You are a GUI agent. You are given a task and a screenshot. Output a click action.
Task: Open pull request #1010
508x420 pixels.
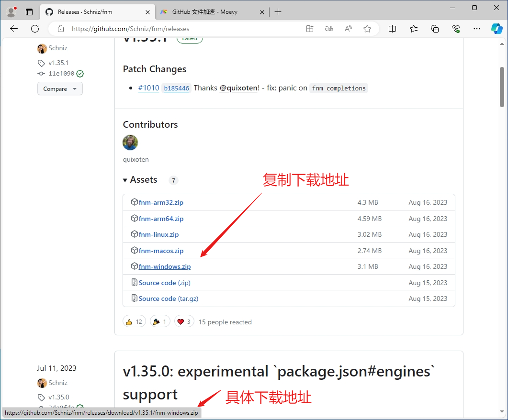pos(149,88)
